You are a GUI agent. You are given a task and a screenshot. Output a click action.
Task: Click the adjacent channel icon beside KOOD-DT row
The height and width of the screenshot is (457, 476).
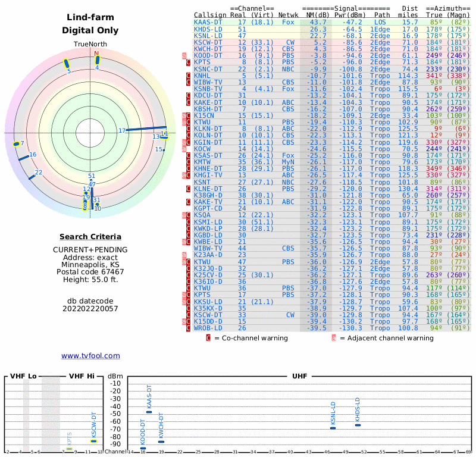point(184,55)
